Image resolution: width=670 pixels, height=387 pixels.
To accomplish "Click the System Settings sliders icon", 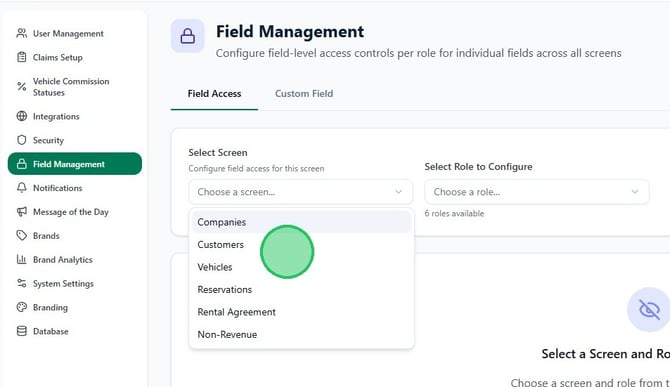I will pyautogui.click(x=21, y=283).
